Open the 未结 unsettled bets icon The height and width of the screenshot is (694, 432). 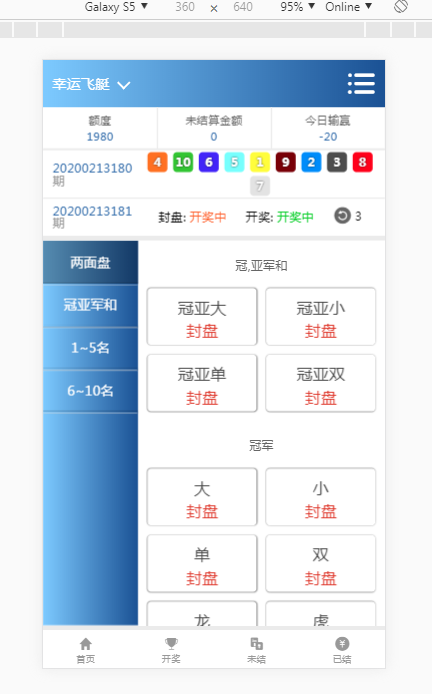pos(256,644)
